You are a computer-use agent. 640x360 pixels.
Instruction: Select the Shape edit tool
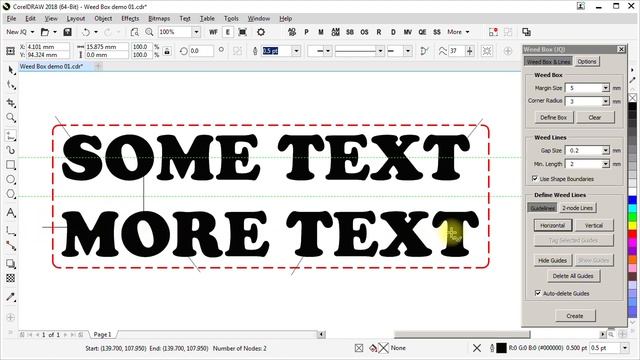click(11, 85)
